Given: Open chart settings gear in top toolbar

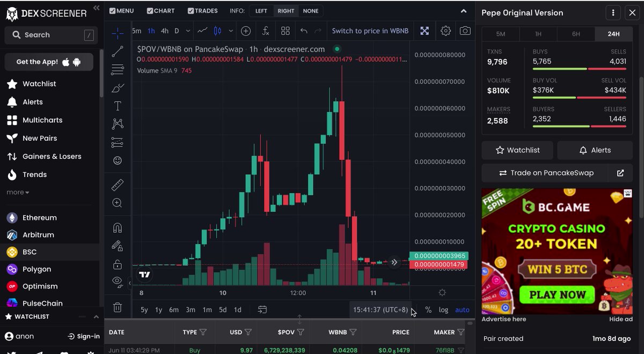Looking at the screenshot, I should tap(445, 31).
